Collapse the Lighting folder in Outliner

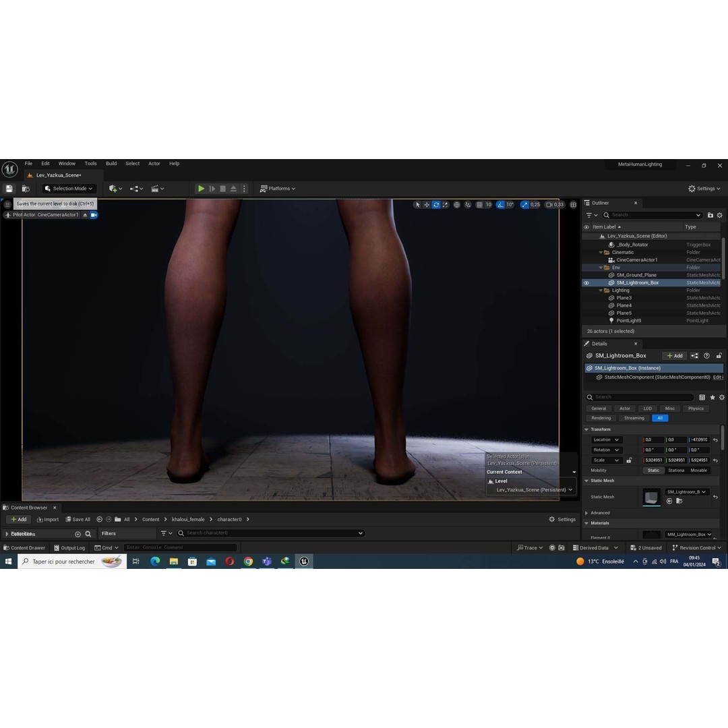[x=601, y=291]
